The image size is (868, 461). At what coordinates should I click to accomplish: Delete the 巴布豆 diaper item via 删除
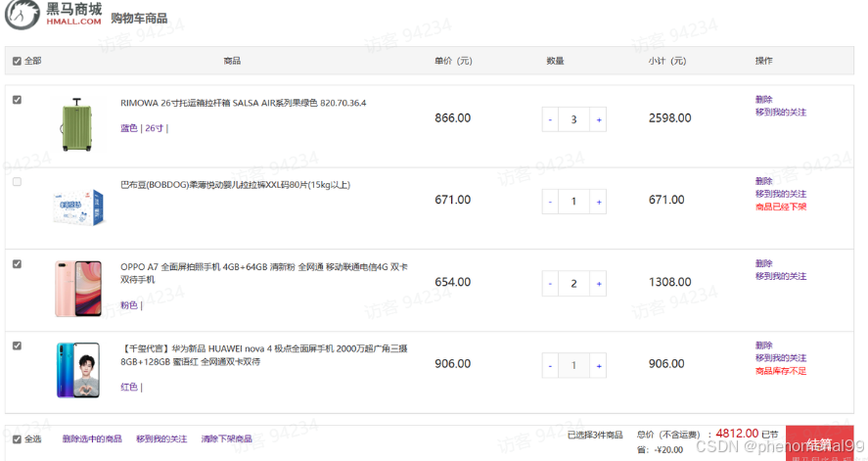763,181
